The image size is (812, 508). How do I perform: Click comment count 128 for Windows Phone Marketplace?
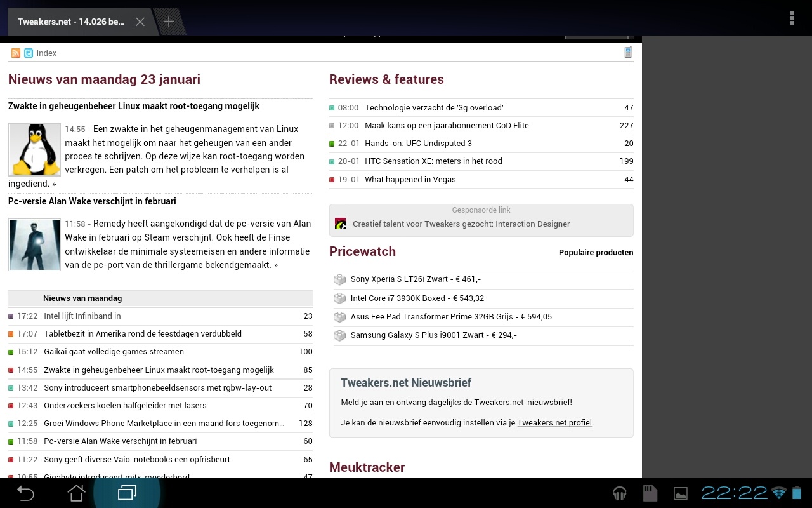[306, 423]
